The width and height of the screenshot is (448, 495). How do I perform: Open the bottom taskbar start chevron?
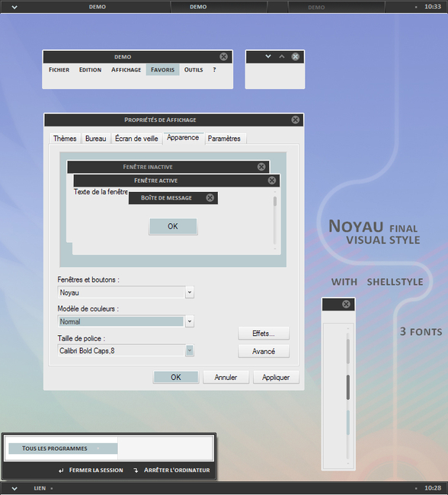tap(14, 488)
